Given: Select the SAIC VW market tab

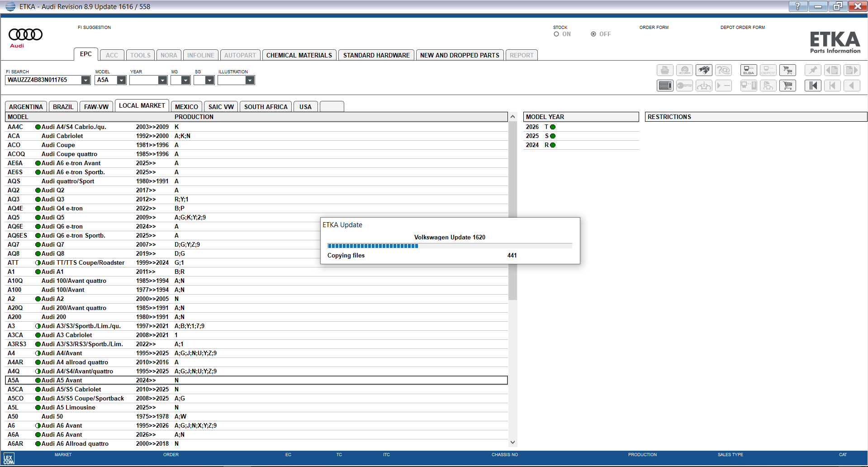Looking at the screenshot, I should pyautogui.click(x=221, y=107).
